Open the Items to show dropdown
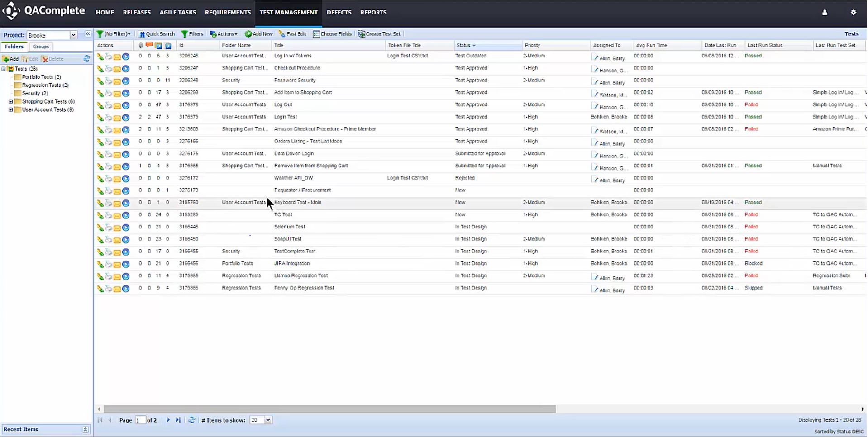Viewport: 868px width, 437px height. (267, 420)
